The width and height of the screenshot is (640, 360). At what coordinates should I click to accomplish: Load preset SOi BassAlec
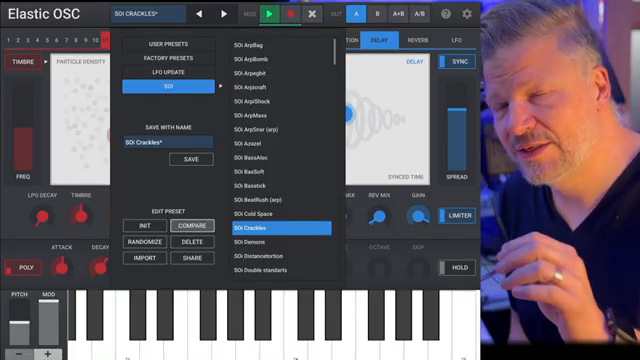282,158
